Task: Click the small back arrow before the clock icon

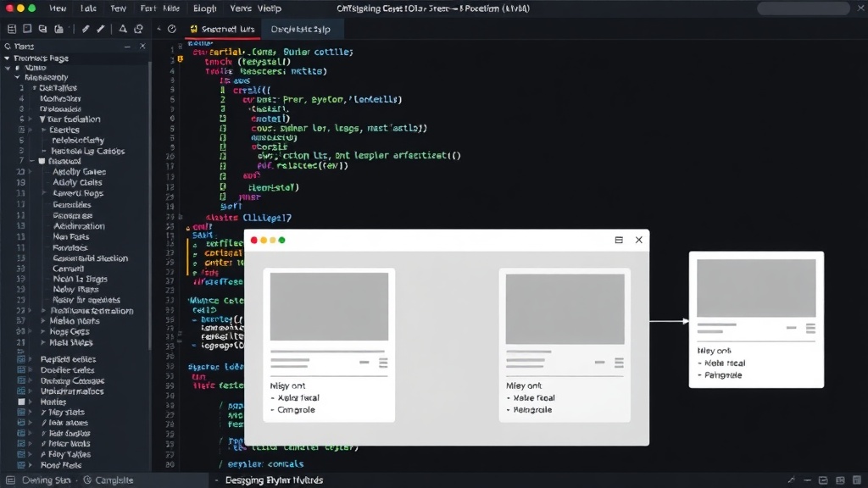Action: [159, 29]
